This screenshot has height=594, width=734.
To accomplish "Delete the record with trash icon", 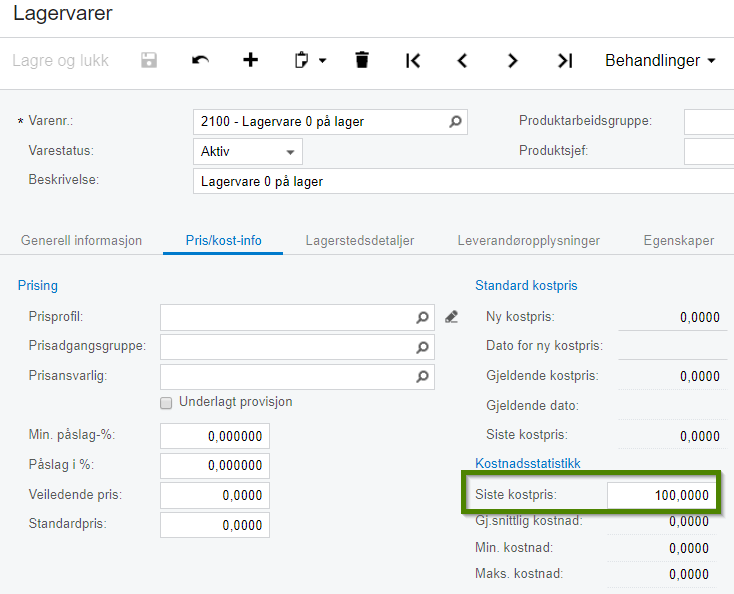I will coord(362,60).
